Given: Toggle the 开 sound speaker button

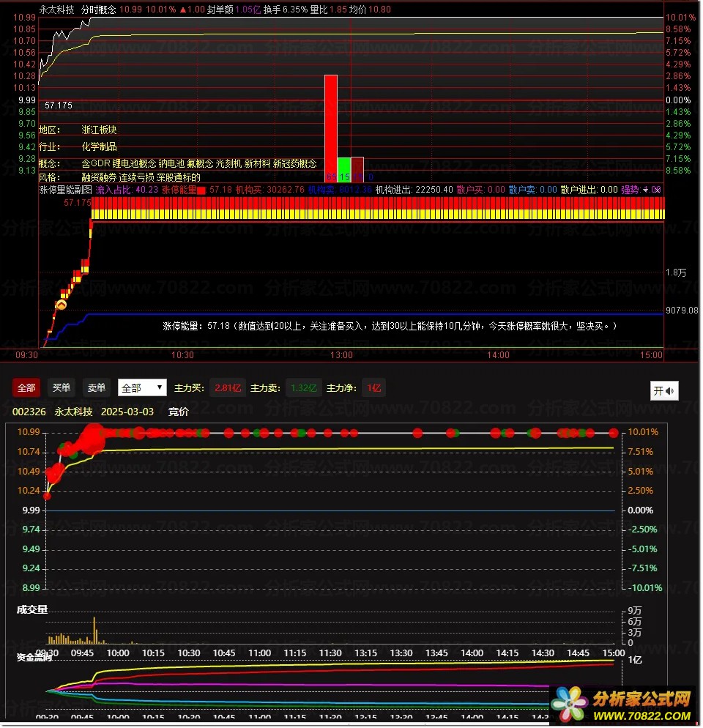Looking at the screenshot, I should pos(664,390).
